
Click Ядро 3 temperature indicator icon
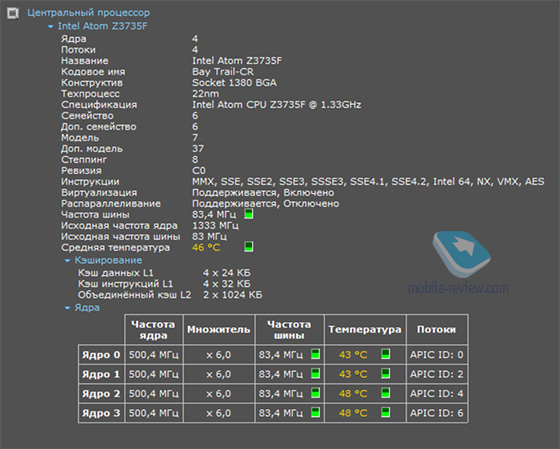pyautogui.click(x=385, y=413)
